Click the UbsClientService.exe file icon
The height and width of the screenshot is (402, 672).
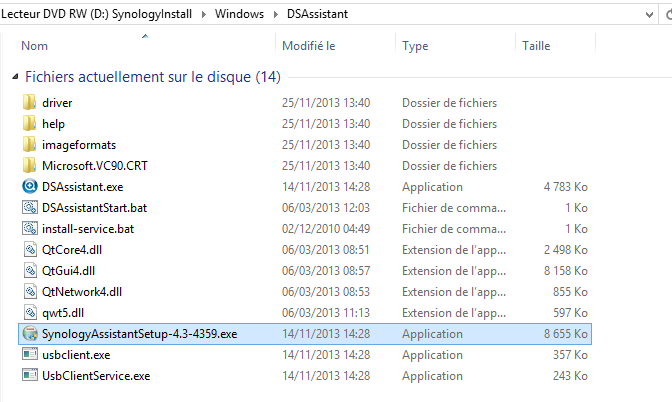pos(30,375)
